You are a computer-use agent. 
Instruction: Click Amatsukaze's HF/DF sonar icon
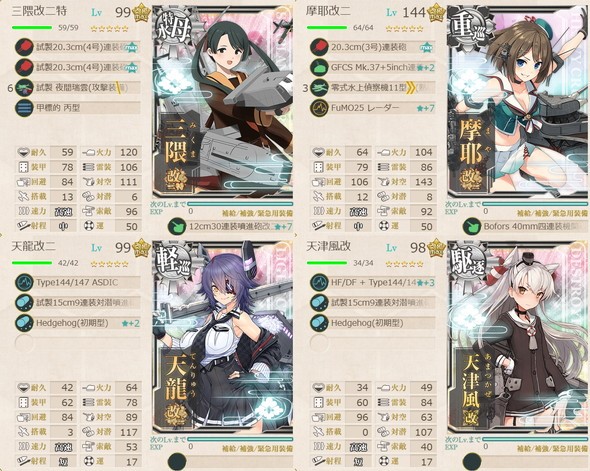(319, 283)
